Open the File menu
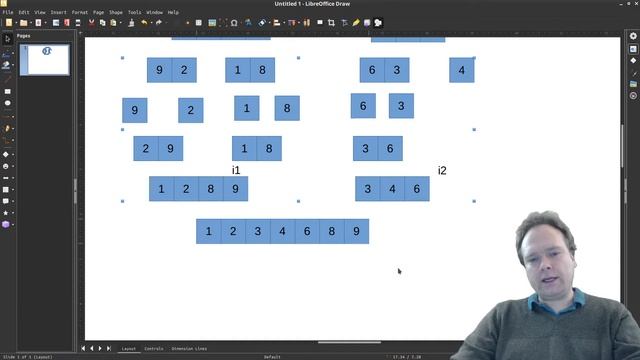This screenshot has height=360, width=640. coord(8,12)
